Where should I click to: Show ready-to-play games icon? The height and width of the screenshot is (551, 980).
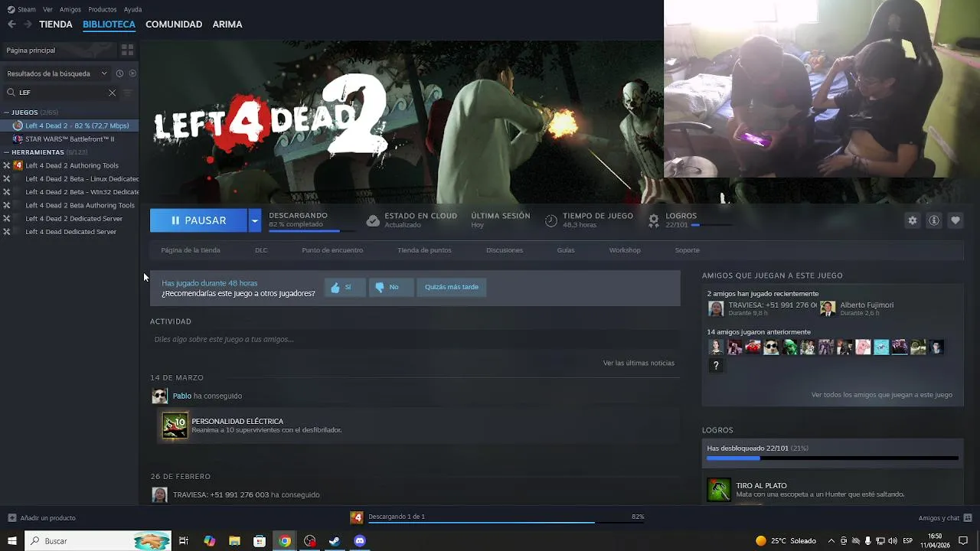pos(132,73)
